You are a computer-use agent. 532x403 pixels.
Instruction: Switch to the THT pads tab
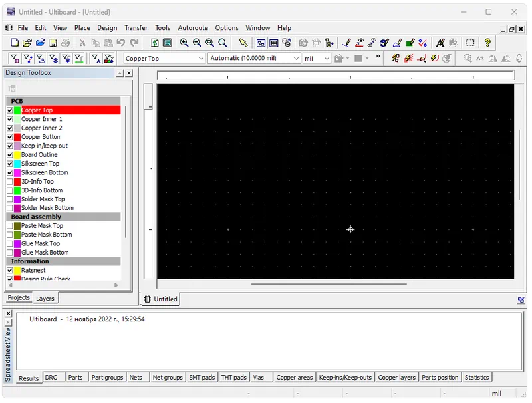point(234,378)
